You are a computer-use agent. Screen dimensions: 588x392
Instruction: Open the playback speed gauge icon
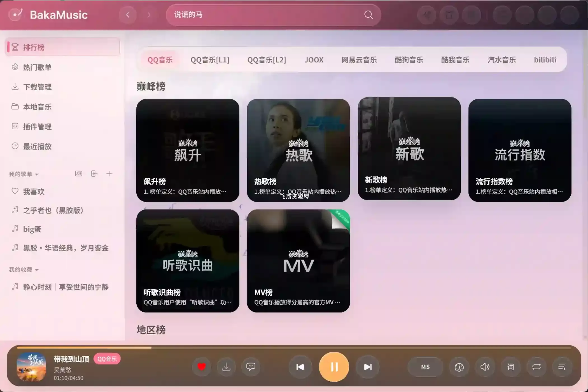pyautogui.click(x=459, y=367)
